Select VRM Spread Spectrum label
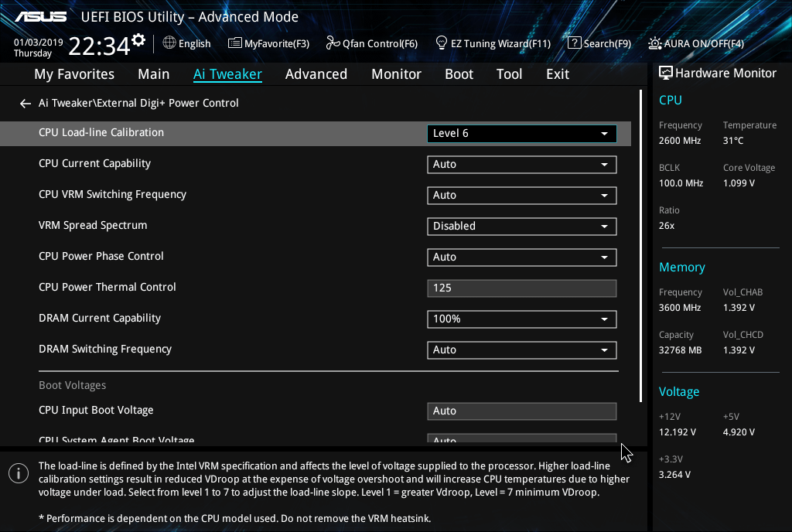Image resolution: width=792 pixels, height=532 pixels. click(93, 225)
